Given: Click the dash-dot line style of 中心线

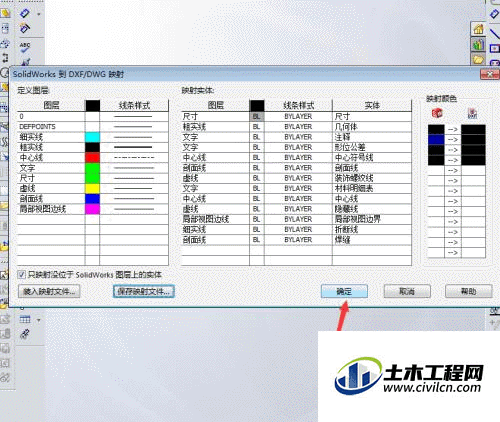Looking at the screenshot, I should click(x=134, y=158).
